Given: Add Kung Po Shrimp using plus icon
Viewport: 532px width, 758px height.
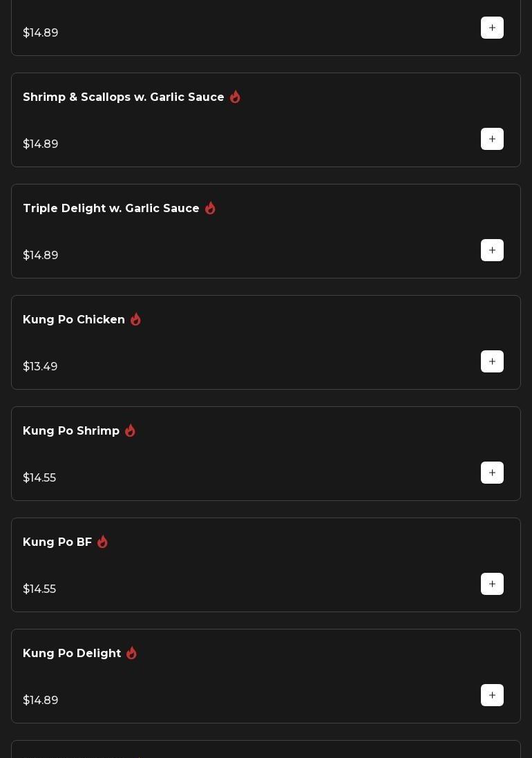Looking at the screenshot, I should [492, 473].
